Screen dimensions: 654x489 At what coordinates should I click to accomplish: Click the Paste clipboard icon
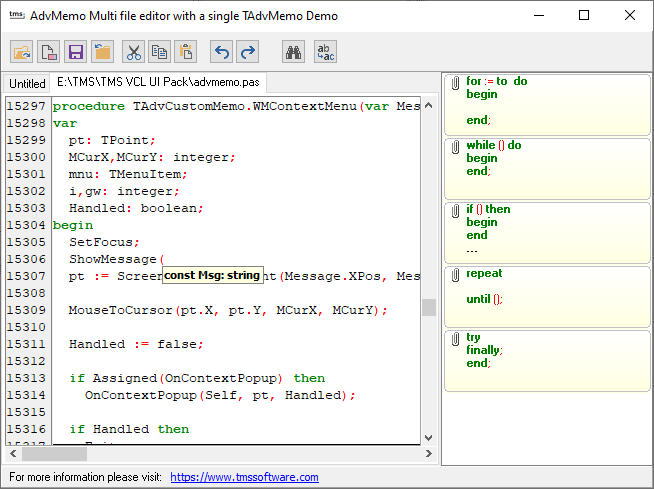185,51
